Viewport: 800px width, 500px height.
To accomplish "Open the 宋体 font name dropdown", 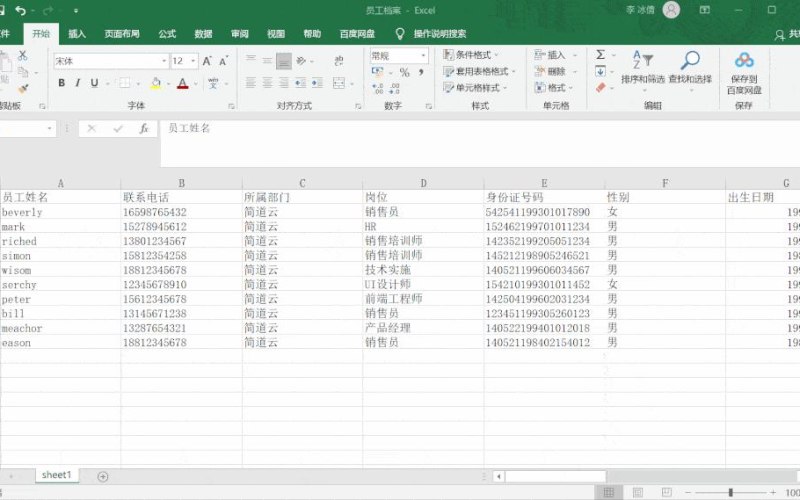I will (x=164, y=61).
